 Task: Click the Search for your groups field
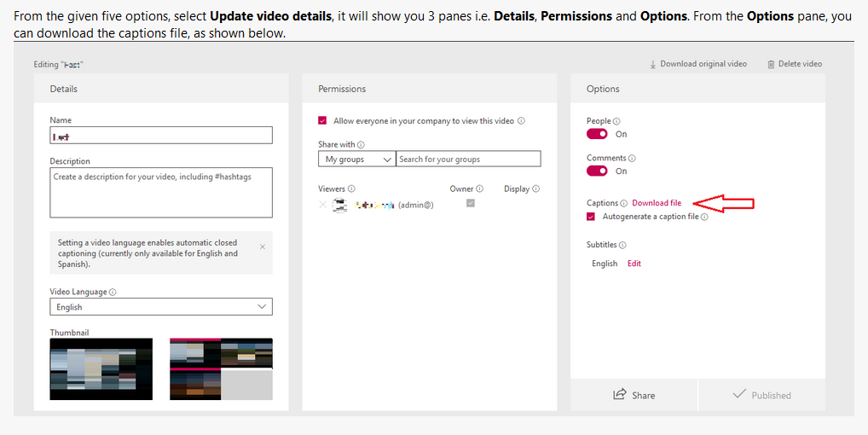click(468, 159)
